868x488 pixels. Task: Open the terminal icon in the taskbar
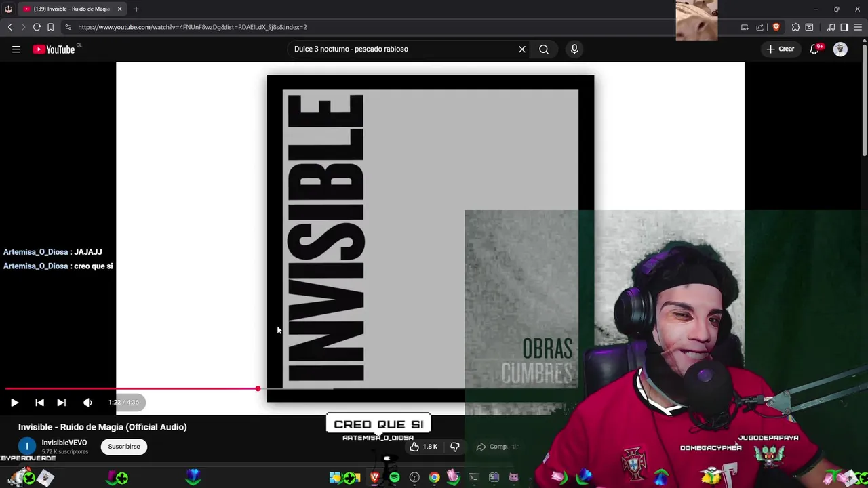[473, 478]
